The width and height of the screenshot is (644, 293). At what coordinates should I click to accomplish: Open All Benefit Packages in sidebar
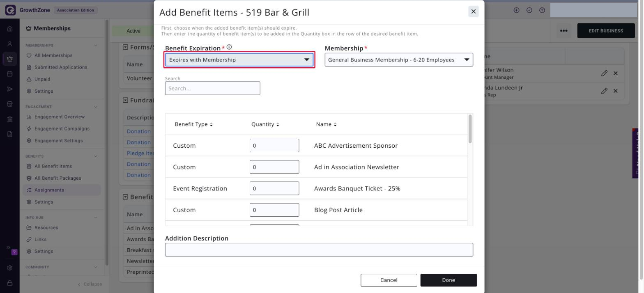[x=58, y=178]
